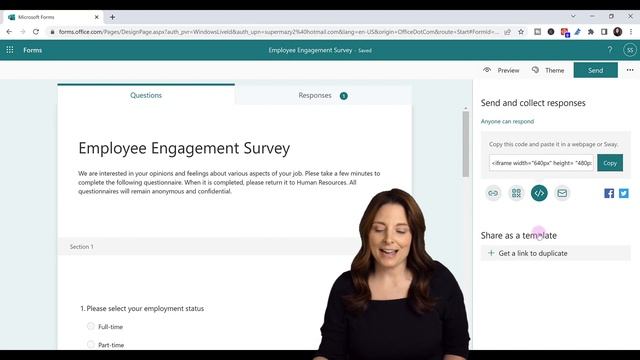The height and width of the screenshot is (360, 640).
Task: Select the Part-time radio option
Action: point(91,344)
